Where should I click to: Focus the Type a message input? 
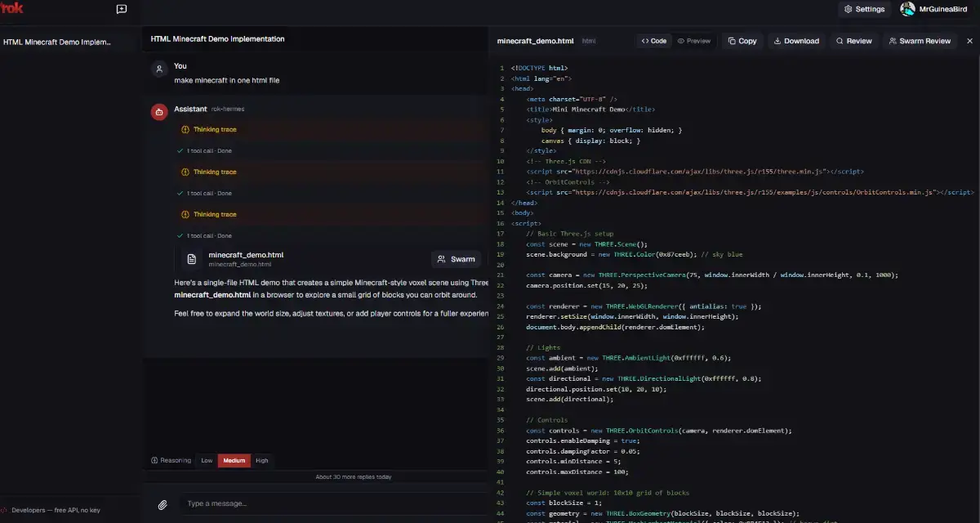tap(335, 503)
